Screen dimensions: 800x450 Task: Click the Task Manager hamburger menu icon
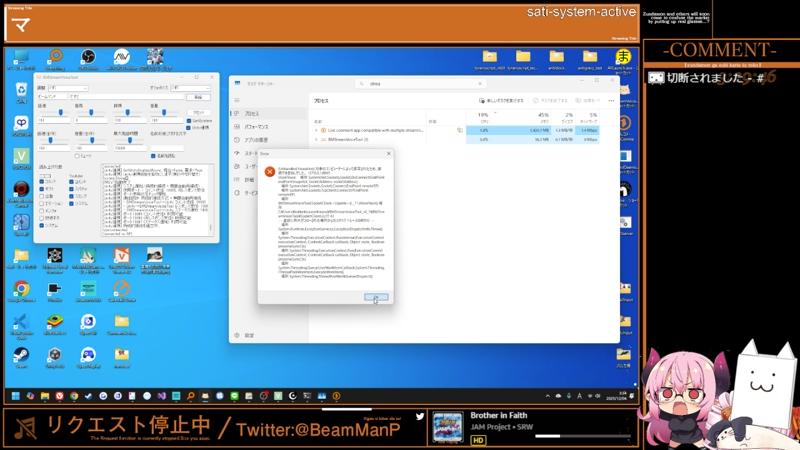point(237,101)
